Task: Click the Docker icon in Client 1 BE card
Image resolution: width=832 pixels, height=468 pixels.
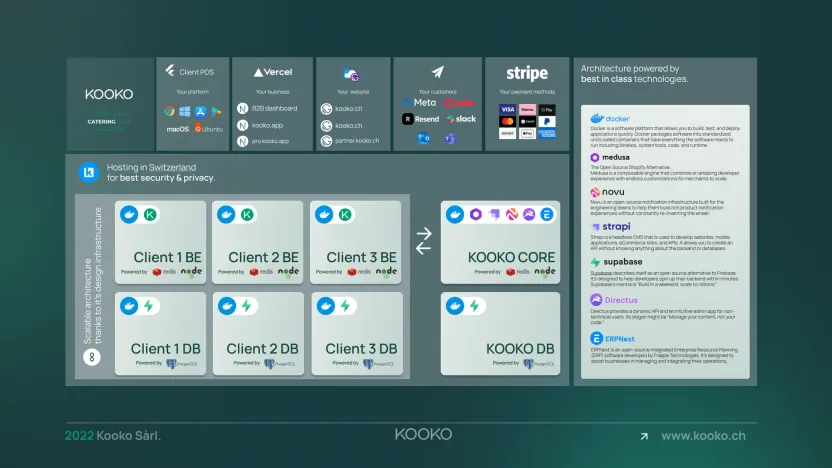Action: pos(129,214)
